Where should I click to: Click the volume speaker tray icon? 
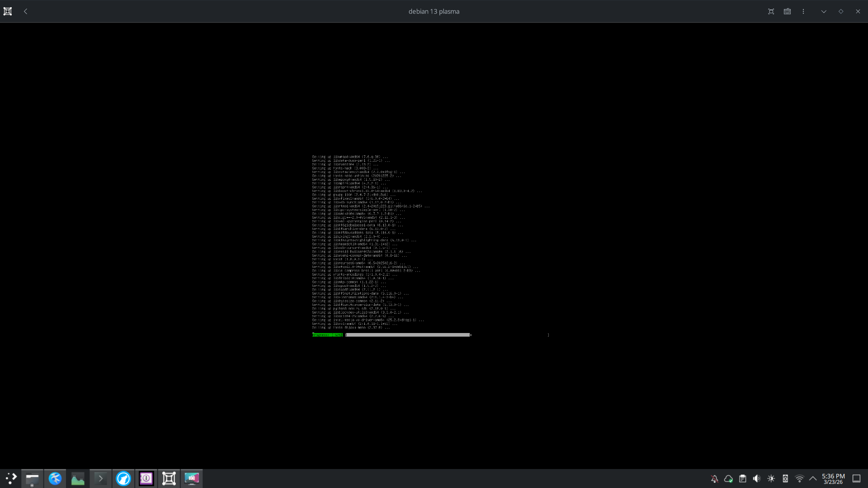[756, 479]
